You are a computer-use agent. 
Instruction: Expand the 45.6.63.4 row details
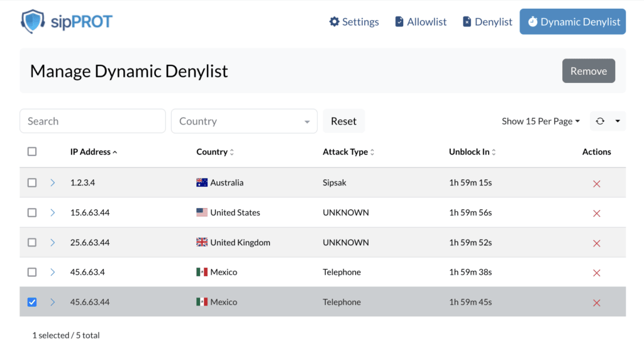[x=53, y=272]
